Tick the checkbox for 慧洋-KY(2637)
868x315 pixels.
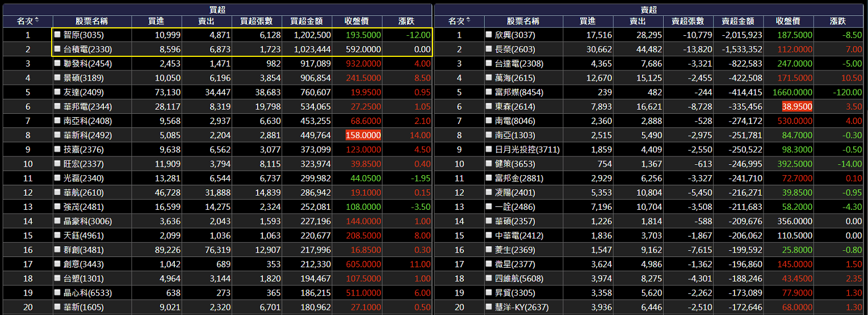pos(489,307)
